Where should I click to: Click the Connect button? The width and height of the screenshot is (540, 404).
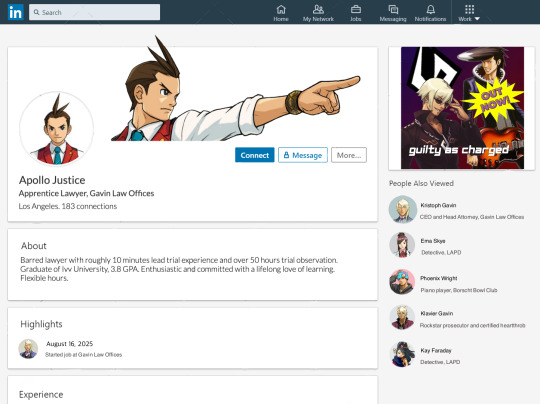click(x=255, y=155)
